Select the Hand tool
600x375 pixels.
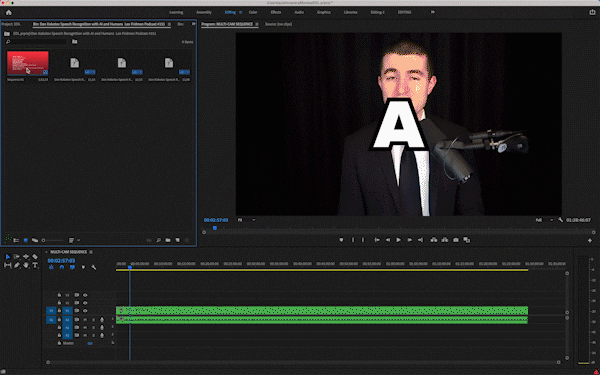26,265
